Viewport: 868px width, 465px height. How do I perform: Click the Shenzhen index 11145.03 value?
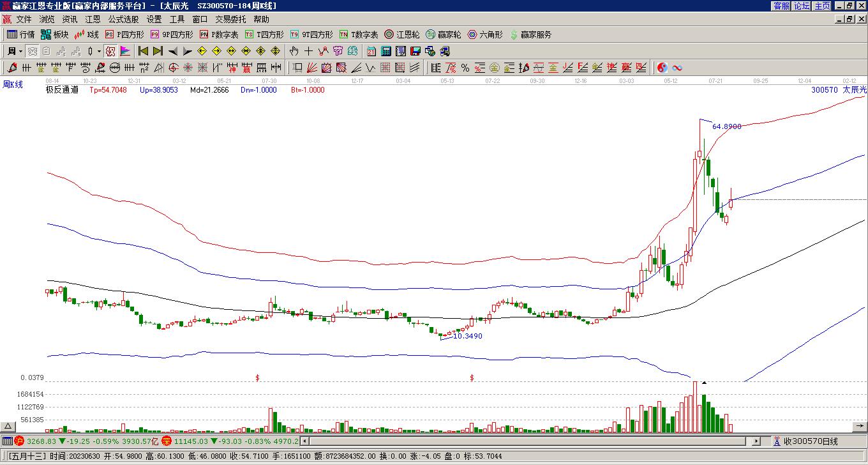[191, 441]
